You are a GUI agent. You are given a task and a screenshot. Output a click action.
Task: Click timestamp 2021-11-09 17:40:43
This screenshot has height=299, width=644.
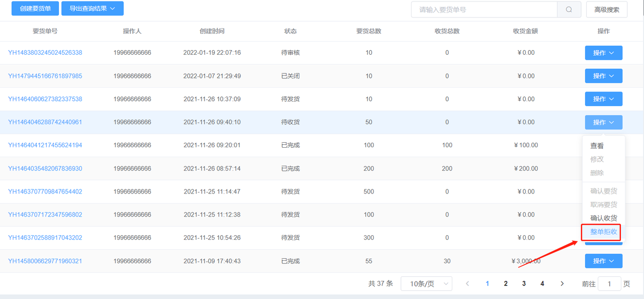(212, 261)
